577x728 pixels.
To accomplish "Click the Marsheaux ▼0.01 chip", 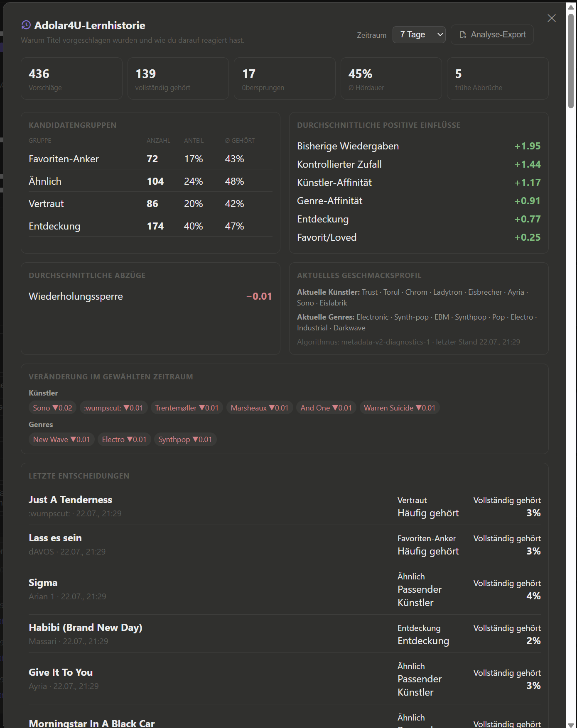I will [x=260, y=408].
